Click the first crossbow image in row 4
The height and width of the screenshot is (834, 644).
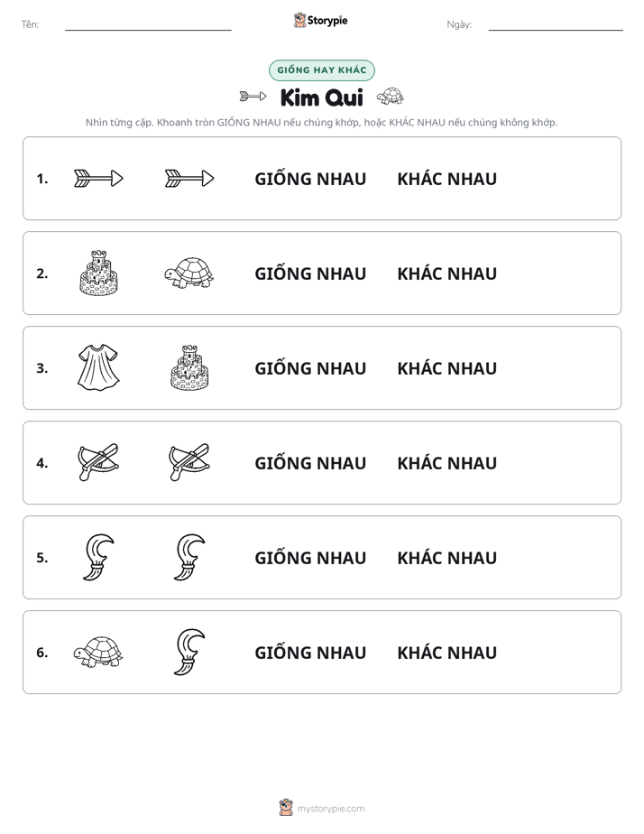coord(98,462)
